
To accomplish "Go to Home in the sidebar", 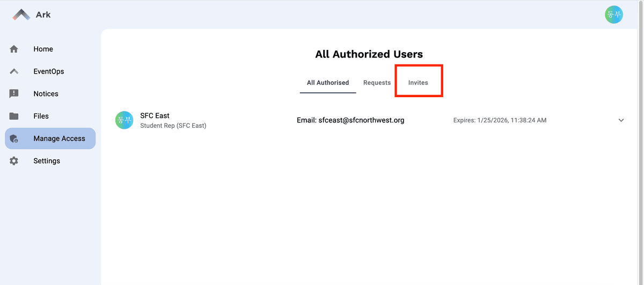I will (x=43, y=49).
